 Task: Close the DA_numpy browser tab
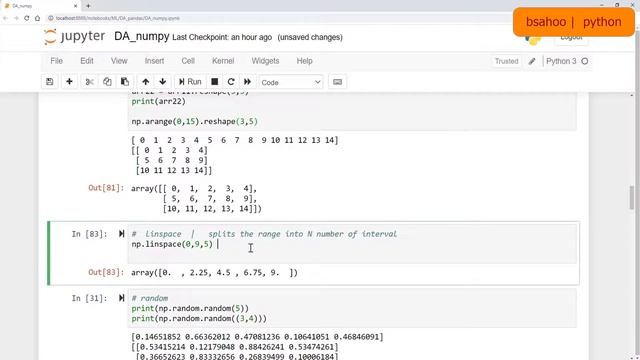point(76,6)
